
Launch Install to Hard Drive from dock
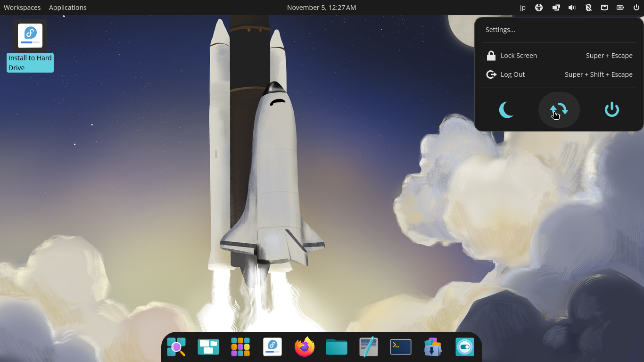click(272, 347)
